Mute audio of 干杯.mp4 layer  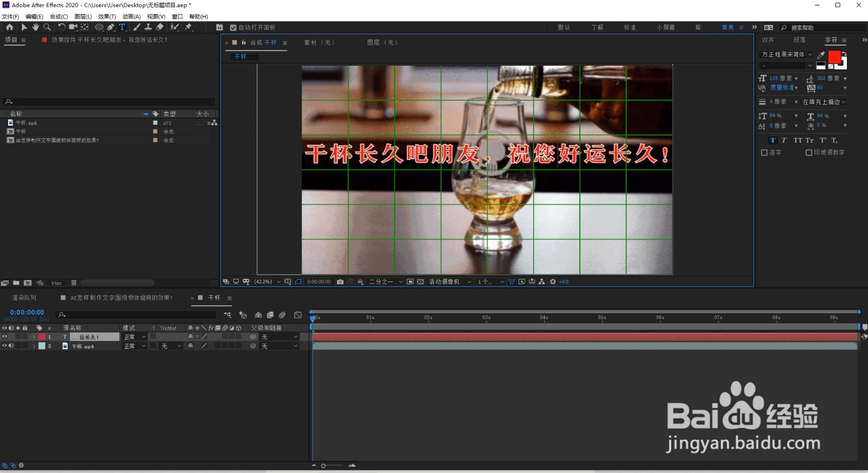coord(11,346)
